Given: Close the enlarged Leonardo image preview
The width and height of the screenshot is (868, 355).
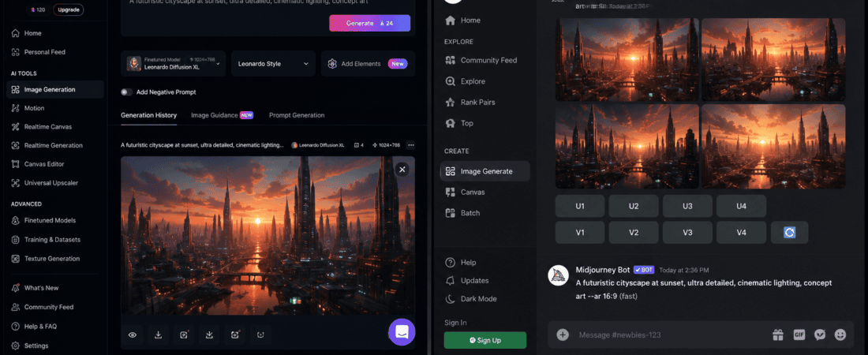Looking at the screenshot, I should 402,170.
